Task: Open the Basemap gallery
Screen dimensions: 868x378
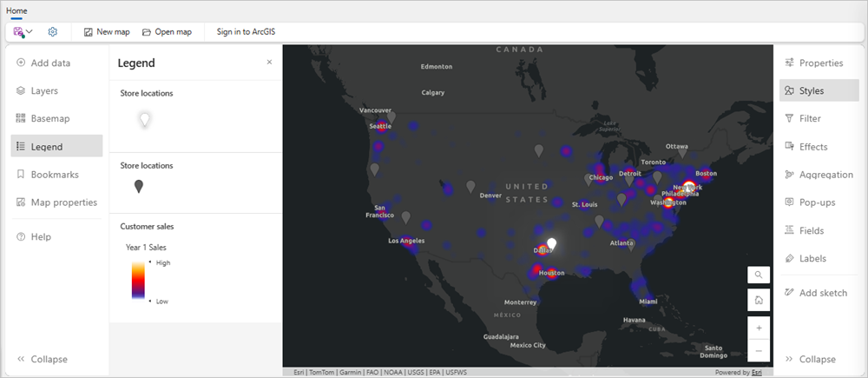Action: point(56,118)
